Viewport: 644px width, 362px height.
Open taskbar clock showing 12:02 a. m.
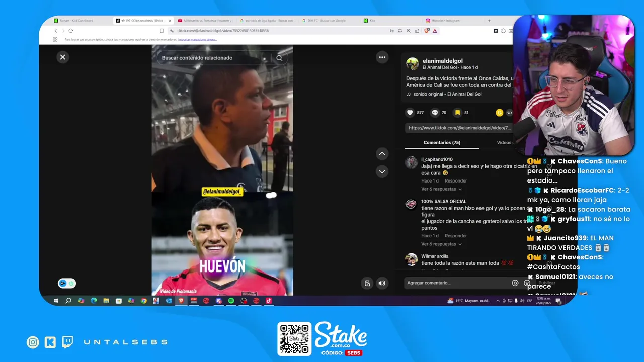click(544, 301)
